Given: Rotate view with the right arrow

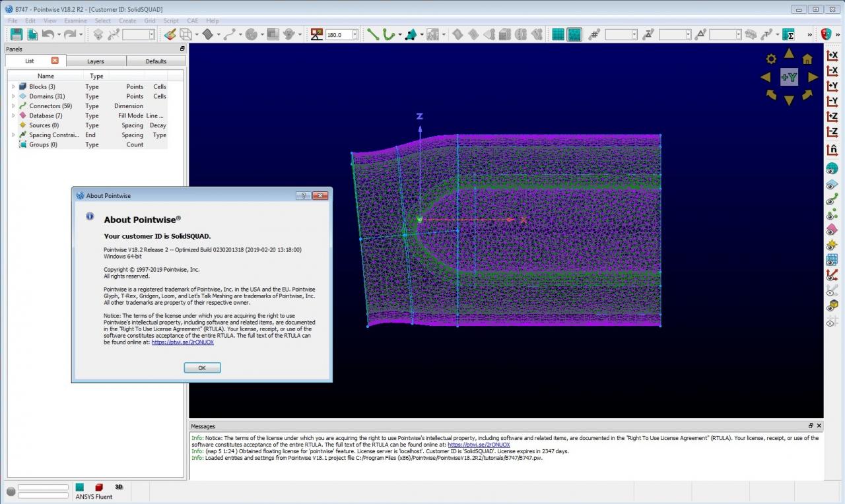Looking at the screenshot, I should [813, 77].
